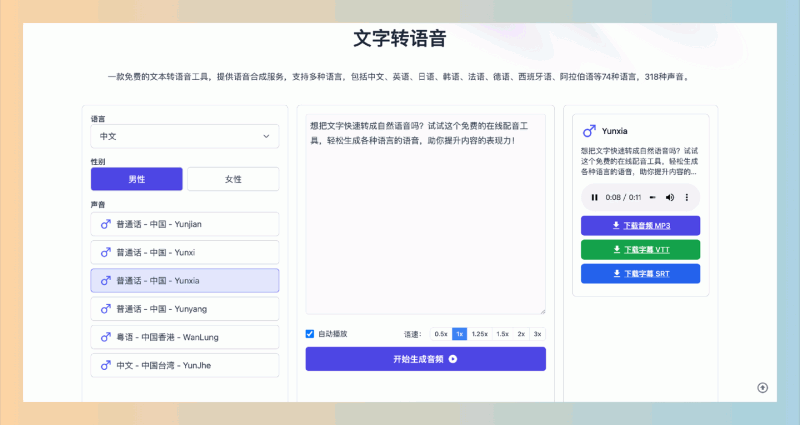Mute the audio via speaker icon
Image resolution: width=800 pixels, height=425 pixels.
coord(670,197)
